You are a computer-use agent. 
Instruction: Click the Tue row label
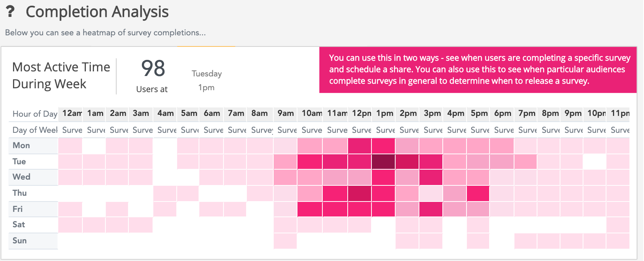point(19,162)
